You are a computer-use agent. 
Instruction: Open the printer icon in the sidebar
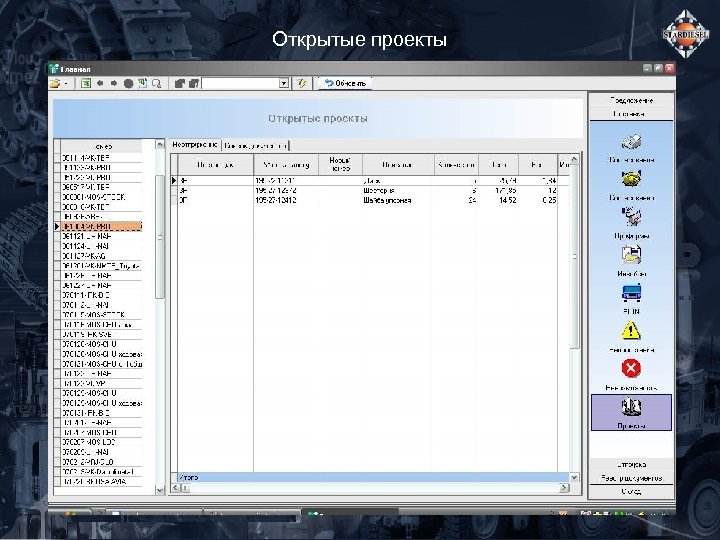631,142
